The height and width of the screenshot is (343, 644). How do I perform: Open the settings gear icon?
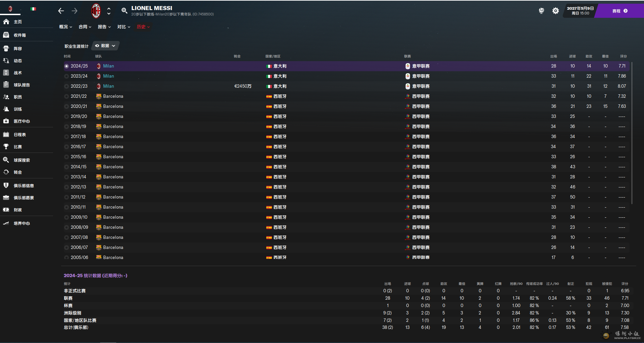tap(556, 11)
